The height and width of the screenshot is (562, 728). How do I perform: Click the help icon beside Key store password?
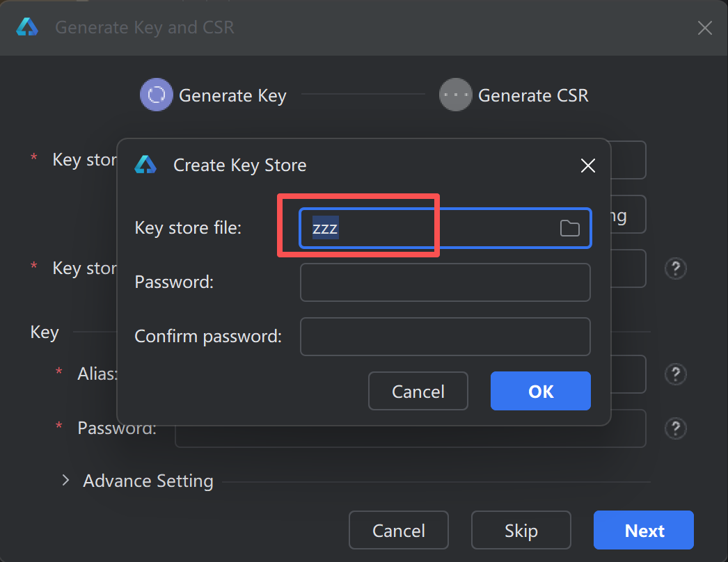[x=676, y=268]
